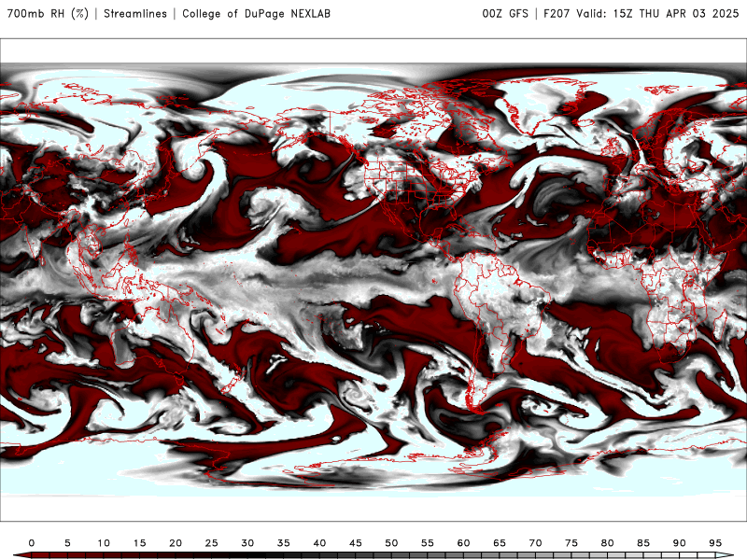The image size is (747, 560).
Task: Click the colorbar label "80"
Action: click(608, 543)
